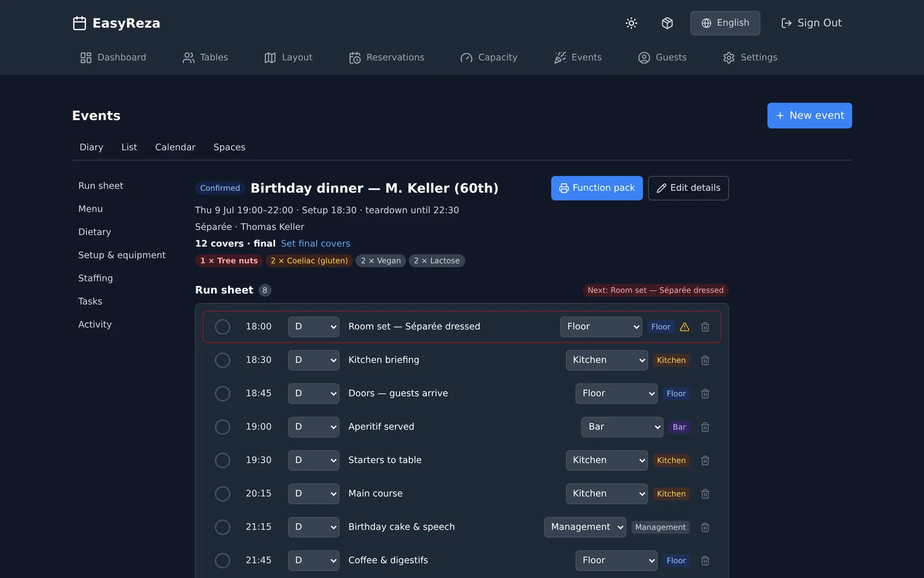Open Floor dropdown for Doors — guests arrive
This screenshot has width=924, height=578.
(616, 394)
